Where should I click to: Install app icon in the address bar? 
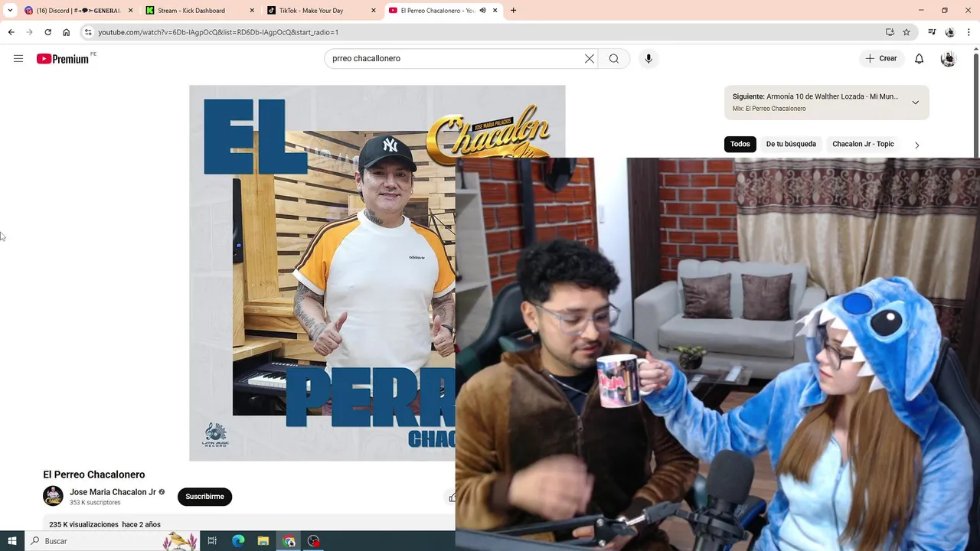click(x=890, y=32)
